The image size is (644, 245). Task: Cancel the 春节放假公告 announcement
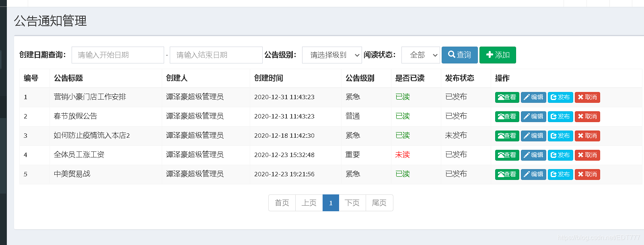(587, 116)
